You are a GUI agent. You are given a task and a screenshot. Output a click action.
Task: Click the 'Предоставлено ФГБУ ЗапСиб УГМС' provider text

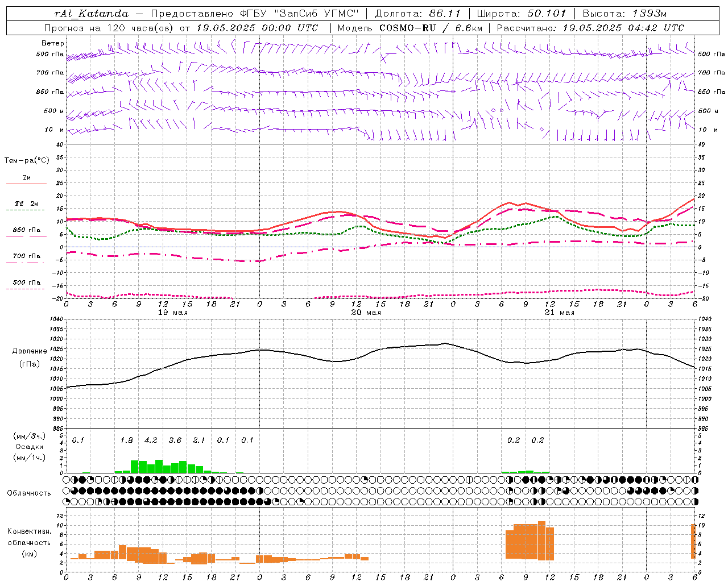coord(256,14)
